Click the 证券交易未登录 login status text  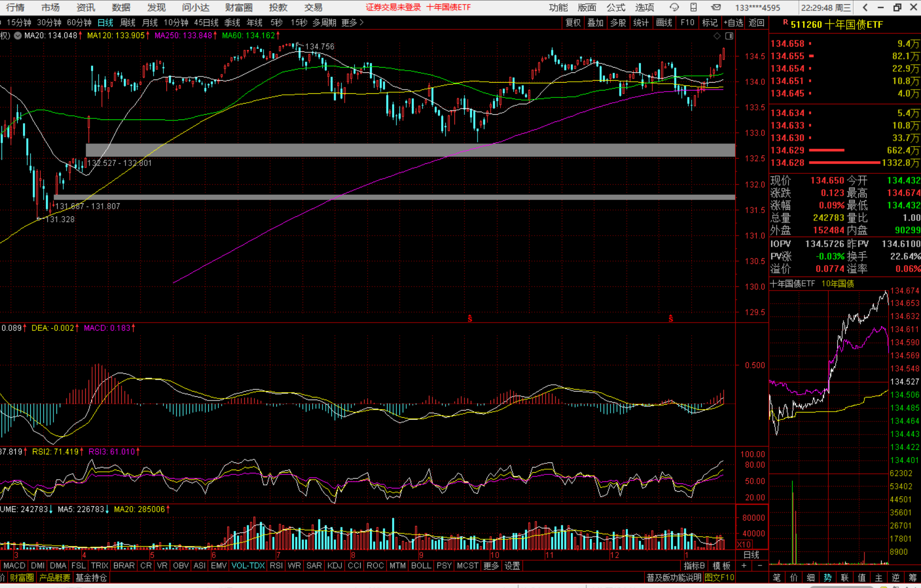coord(393,7)
